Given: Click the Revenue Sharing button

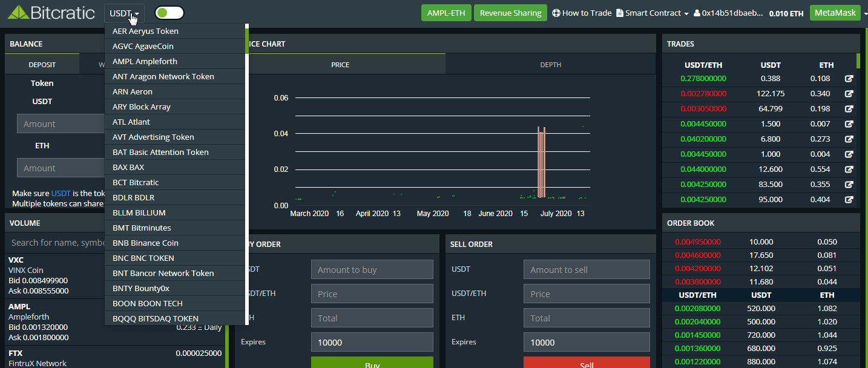Looking at the screenshot, I should click(x=510, y=13).
